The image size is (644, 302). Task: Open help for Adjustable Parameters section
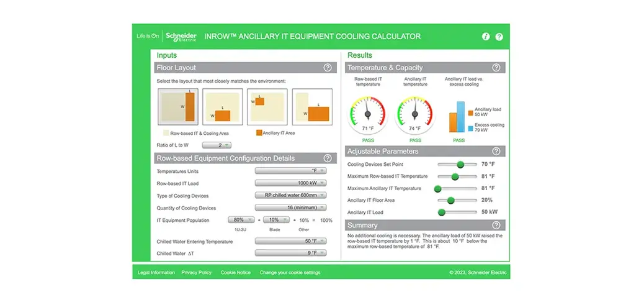pos(496,152)
